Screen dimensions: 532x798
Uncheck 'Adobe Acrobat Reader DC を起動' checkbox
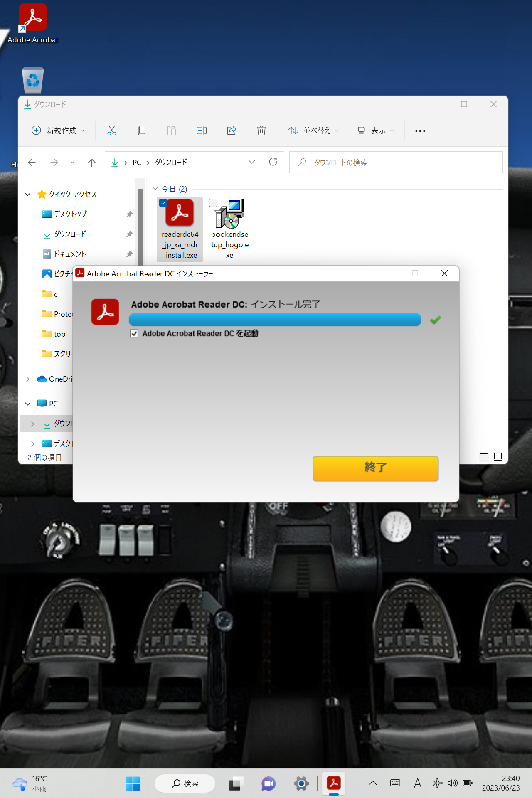click(134, 334)
